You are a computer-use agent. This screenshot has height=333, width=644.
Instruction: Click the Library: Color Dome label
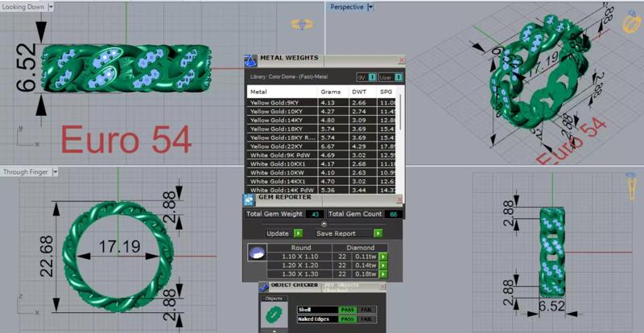(289, 76)
